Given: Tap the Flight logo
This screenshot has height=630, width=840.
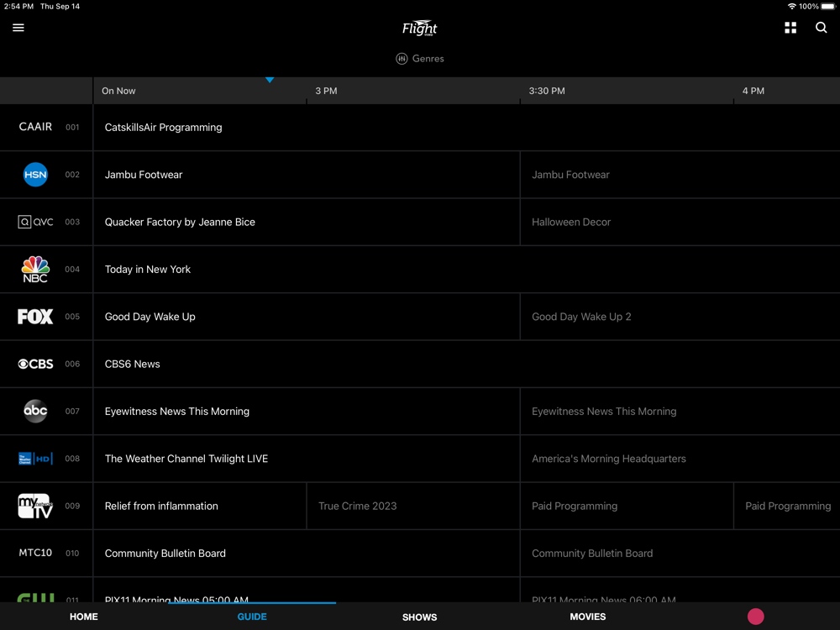Looking at the screenshot, I should click(419, 28).
